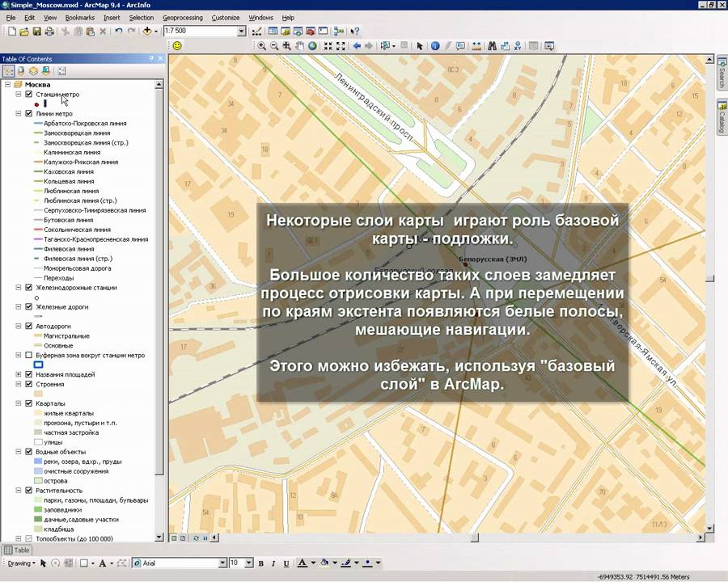The height and width of the screenshot is (582, 728).
Task: Open the Customize menu
Action: point(226,18)
